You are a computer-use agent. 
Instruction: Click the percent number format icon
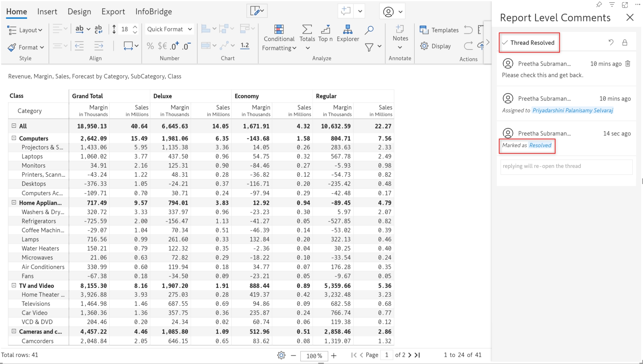point(150,46)
